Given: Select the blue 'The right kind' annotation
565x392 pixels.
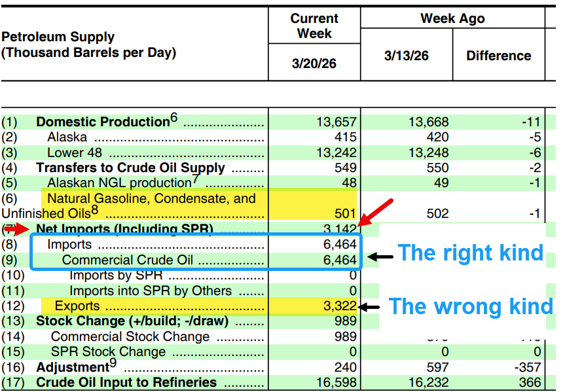Looking at the screenshot, I should click(x=470, y=253).
